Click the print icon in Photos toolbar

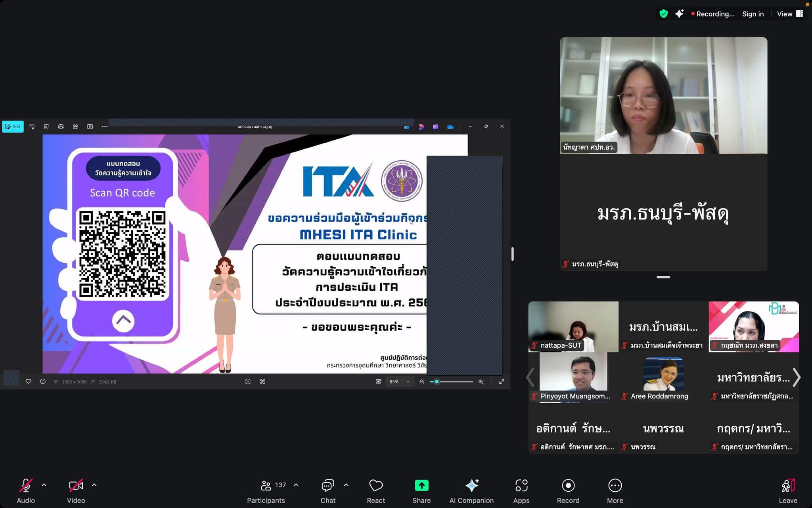click(61, 127)
